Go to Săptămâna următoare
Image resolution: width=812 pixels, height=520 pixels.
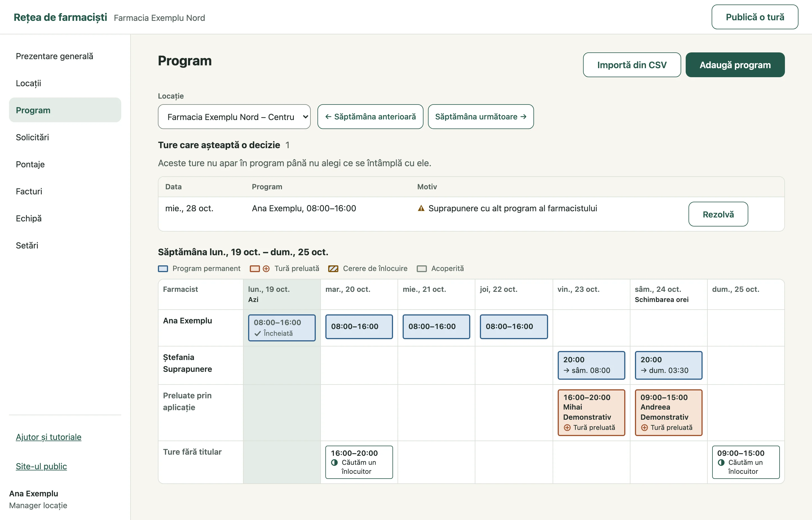[481, 117]
